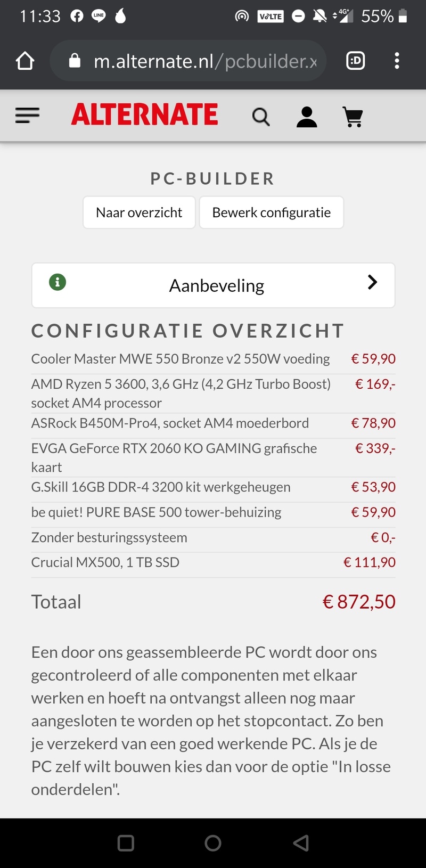The width and height of the screenshot is (426, 868).
Task: Open the hamburger navigation menu
Action: tap(28, 116)
